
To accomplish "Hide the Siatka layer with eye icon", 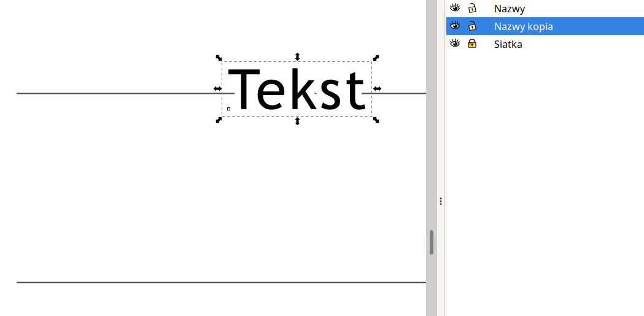I will click(x=455, y=44).
